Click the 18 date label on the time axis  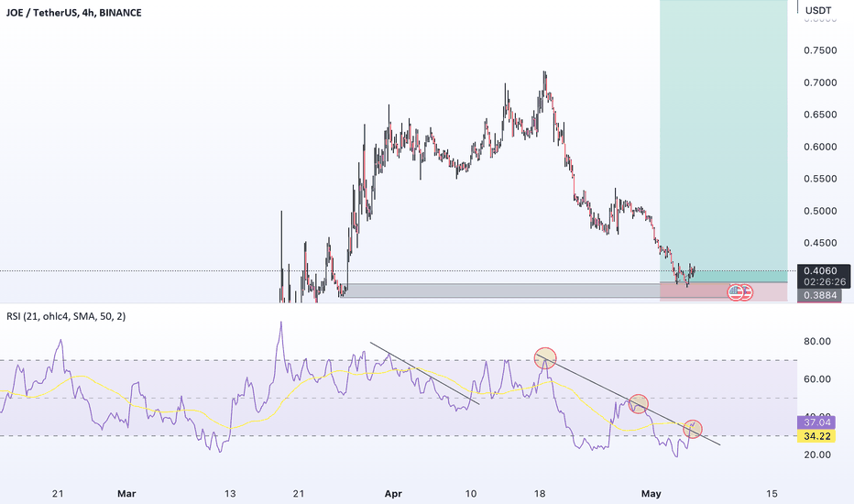click(539, 494)
